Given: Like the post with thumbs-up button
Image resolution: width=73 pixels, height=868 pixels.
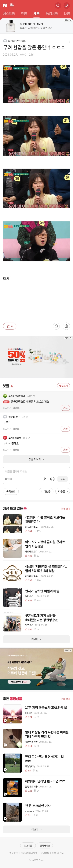Looking at the screenshot, I should tap(10, 326).
